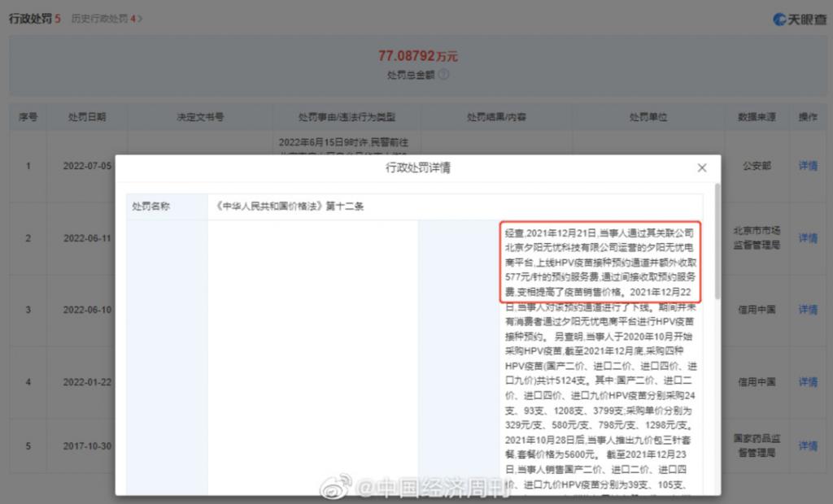The width and height of the screenshot is (833, 504).
Task: Open 详情 for 国家药品监督管理局 record
Action: [807, 446]
